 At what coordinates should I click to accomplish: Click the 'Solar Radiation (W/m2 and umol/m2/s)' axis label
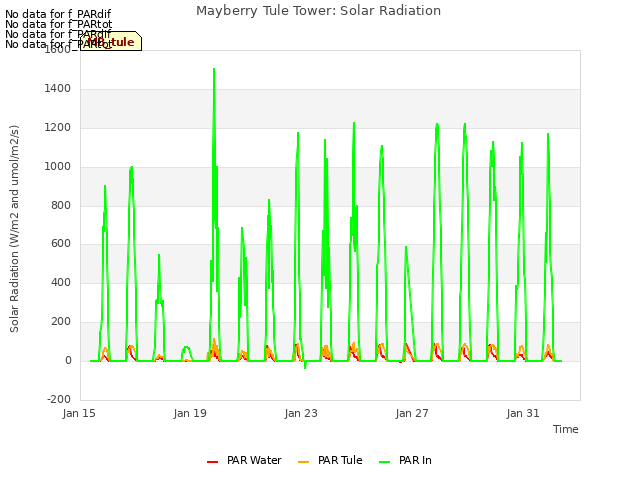(x=14, y=229)
